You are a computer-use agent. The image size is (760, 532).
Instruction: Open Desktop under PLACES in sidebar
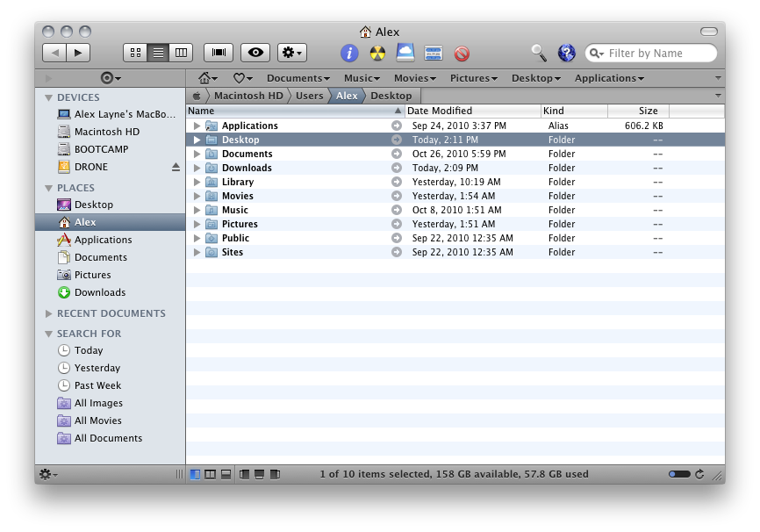110,205
